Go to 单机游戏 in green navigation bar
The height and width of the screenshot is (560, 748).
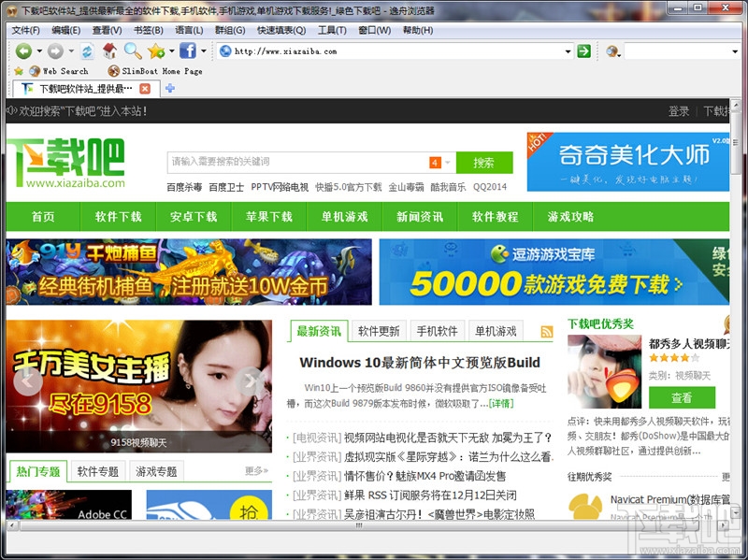344,217
